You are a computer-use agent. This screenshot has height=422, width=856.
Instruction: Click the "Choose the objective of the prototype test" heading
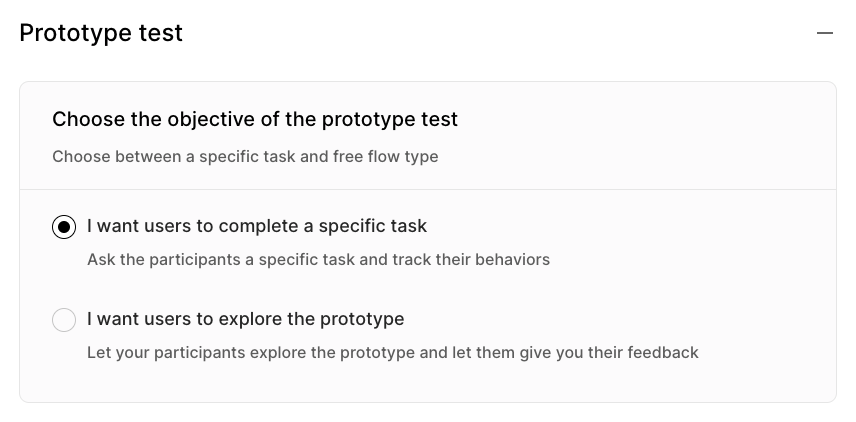pyautogui.click(x=255, y=120)
